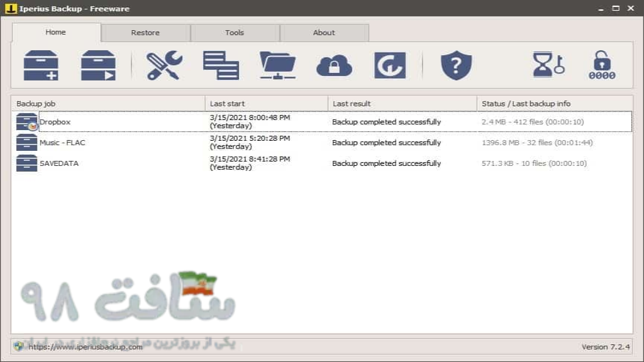Click the 8:41:28 PM last start entry
Viewport: 644px width, 362px height.
(x=250, y=163)
